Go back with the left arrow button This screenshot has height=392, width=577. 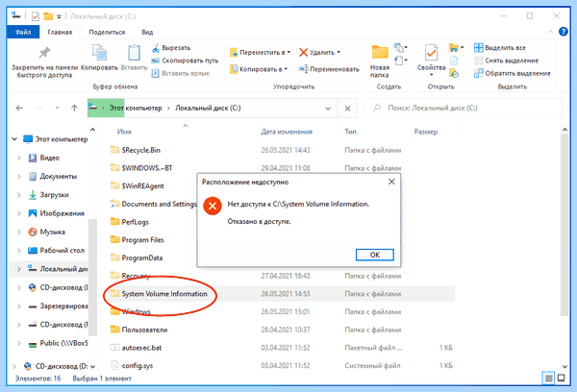[x=19, y=109]
